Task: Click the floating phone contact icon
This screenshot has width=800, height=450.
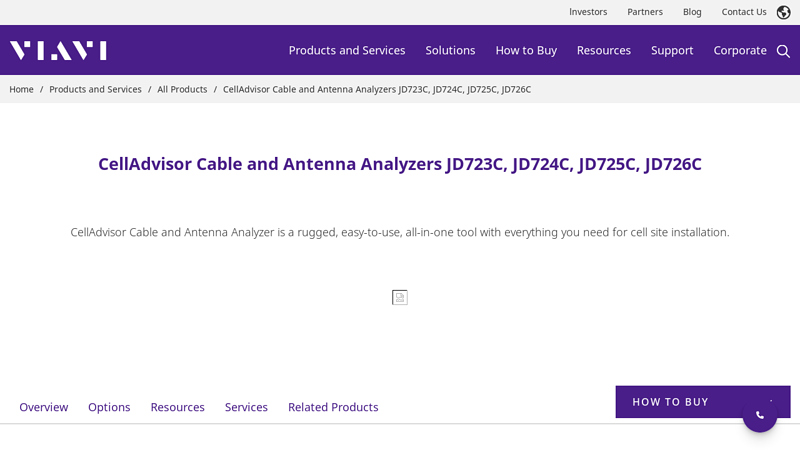Action: tap(760, 415)
